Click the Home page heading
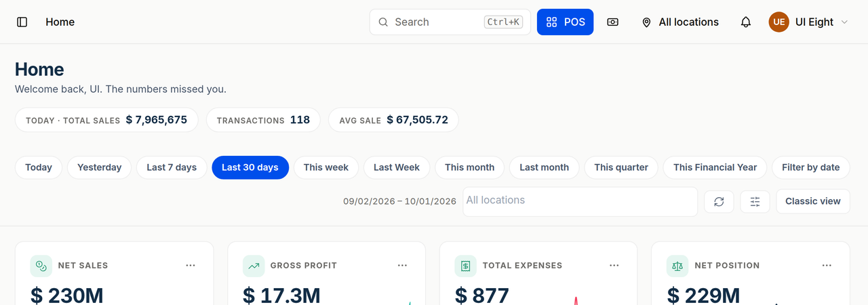 point(39,69)
